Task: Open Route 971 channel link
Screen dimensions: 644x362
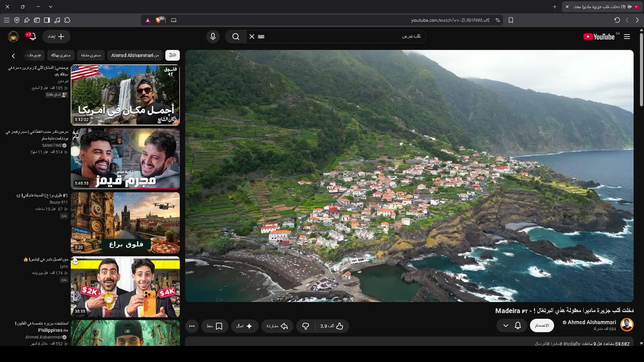Action: (x=58, y=203)
